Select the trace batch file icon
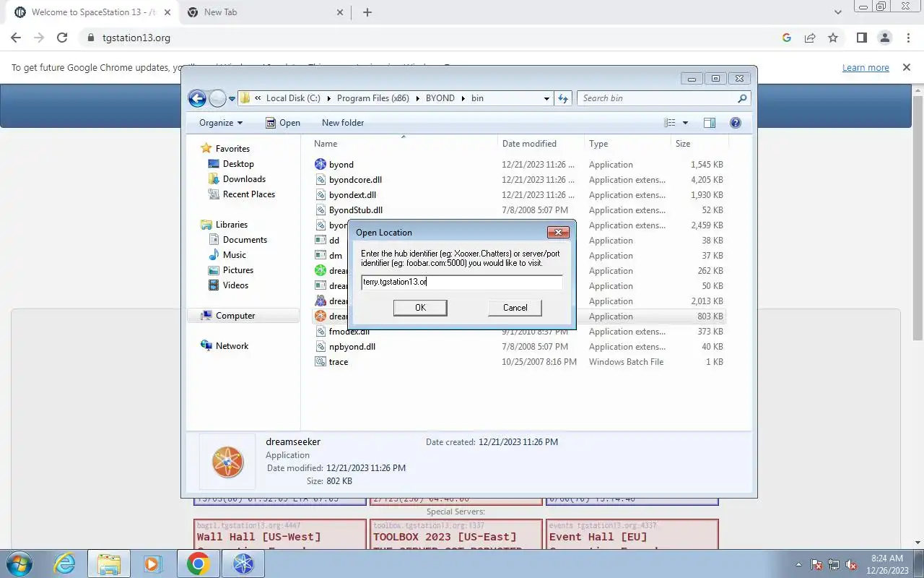This screenshot has width=924, height=578. (321, 362)
